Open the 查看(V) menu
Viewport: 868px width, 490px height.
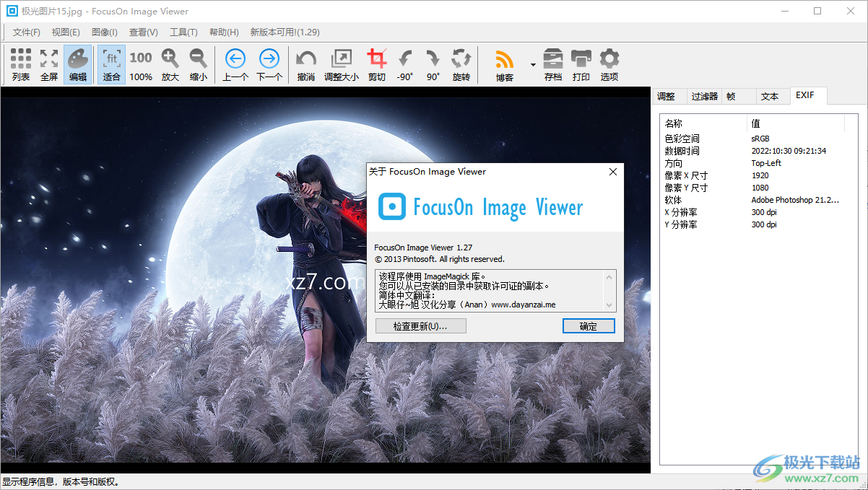(x=144, y=32)
